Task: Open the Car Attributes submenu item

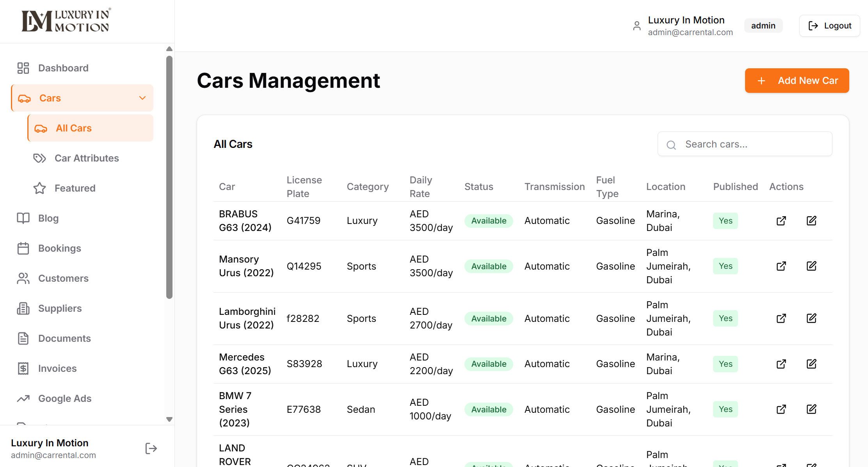Action: pos(86,158)
